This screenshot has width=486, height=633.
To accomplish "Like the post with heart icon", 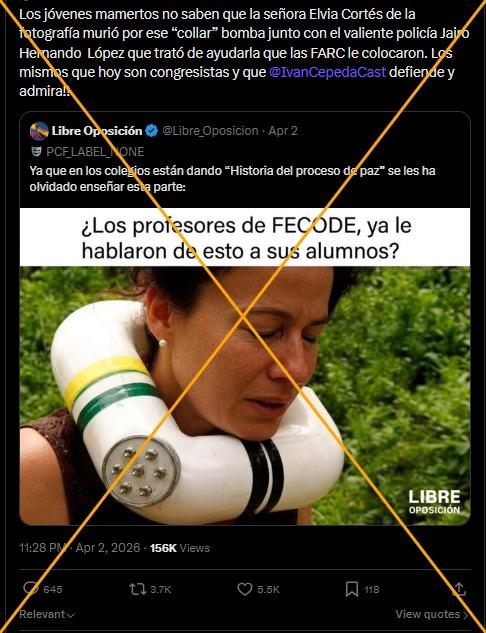I will click(x=245, y=589).
